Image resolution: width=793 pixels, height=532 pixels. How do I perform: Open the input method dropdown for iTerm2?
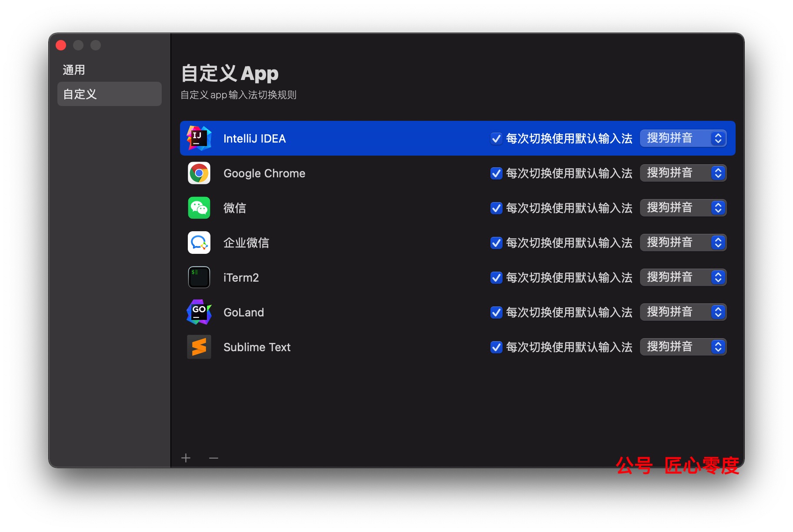click(x=683, y=277)
